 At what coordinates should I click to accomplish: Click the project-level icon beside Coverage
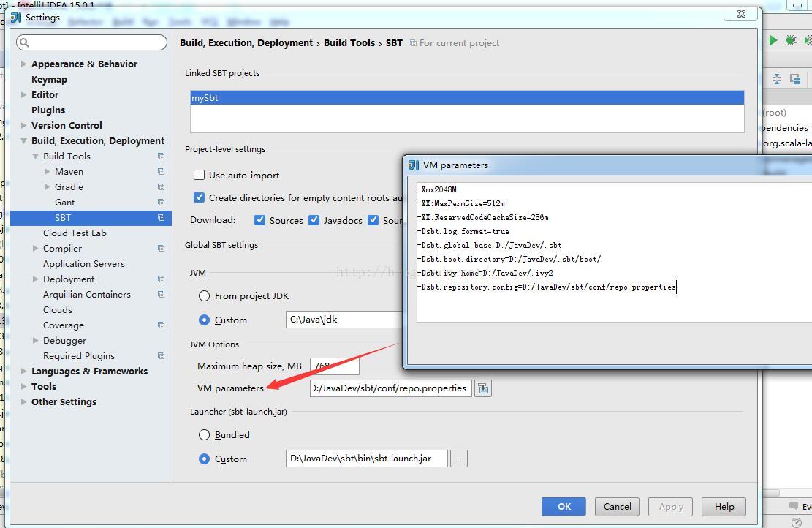coord(161,325)
